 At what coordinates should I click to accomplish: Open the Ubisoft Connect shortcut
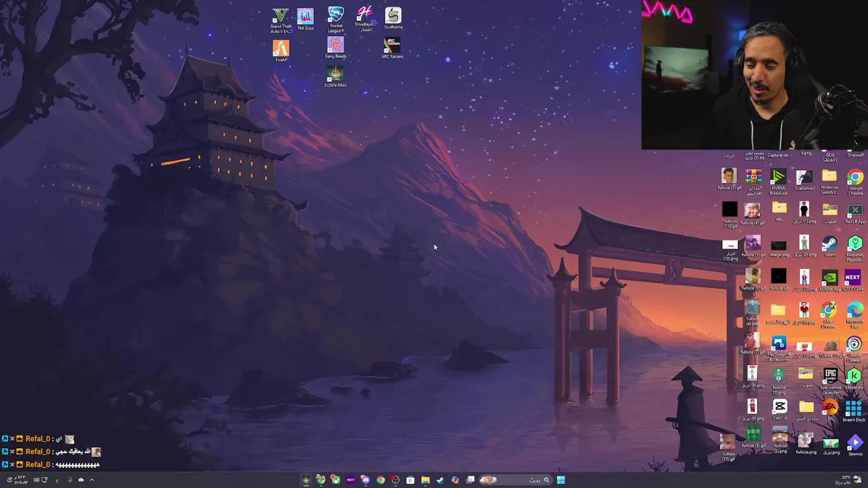tap(854, 349)
